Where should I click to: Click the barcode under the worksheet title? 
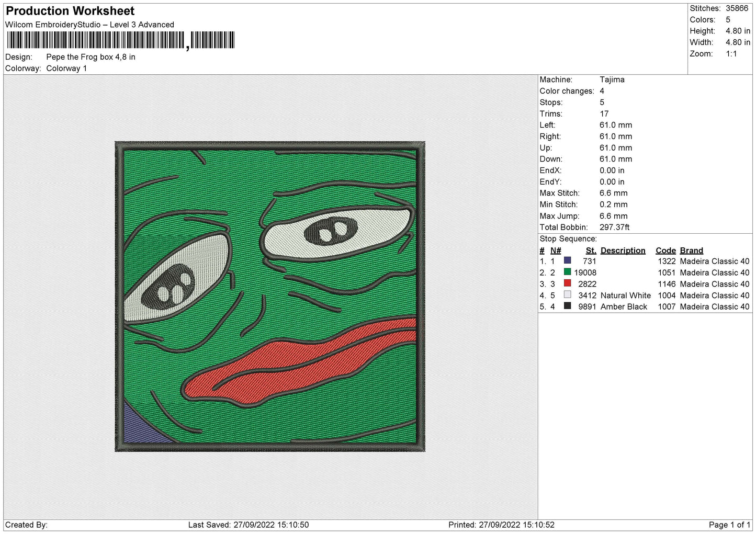click(x=121, y=40)
